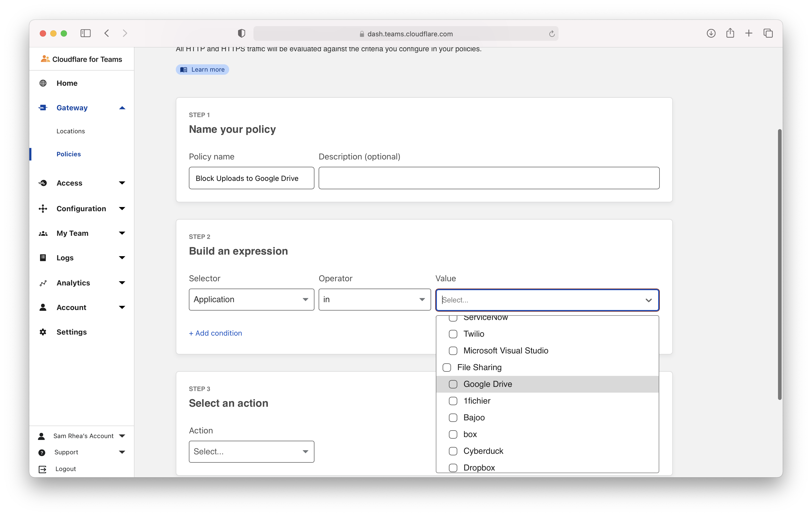Click the Safari share icon

tap(730, 33)
